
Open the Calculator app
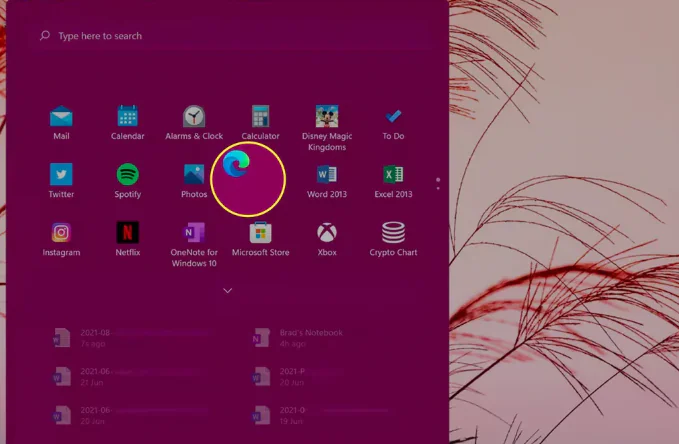pyautogui.click(x=260, y=123)
